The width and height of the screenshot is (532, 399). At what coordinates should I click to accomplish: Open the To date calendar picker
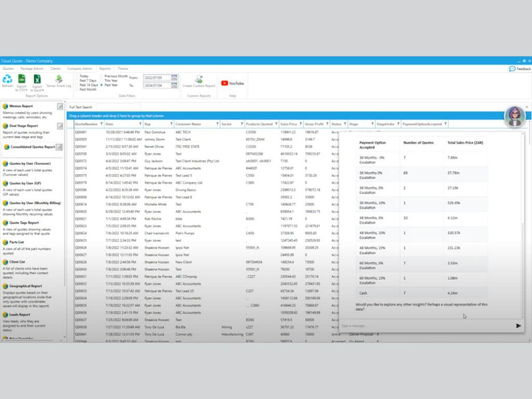pos(174,85)
